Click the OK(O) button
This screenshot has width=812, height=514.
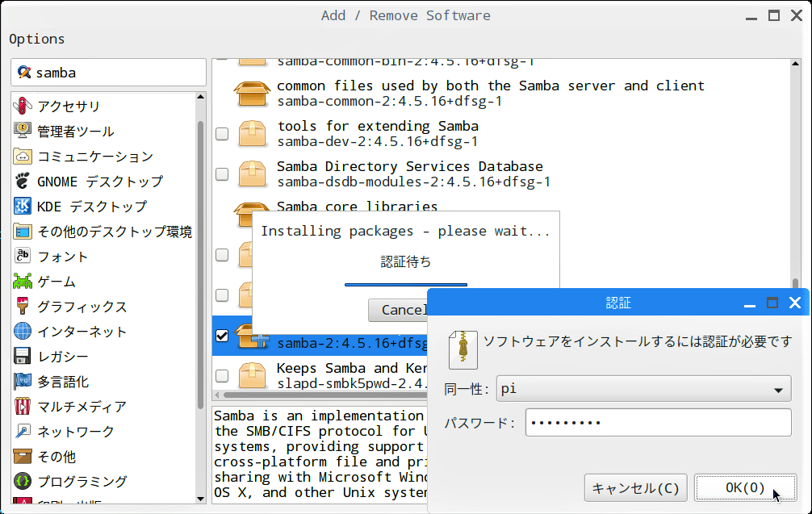(745, 487)
